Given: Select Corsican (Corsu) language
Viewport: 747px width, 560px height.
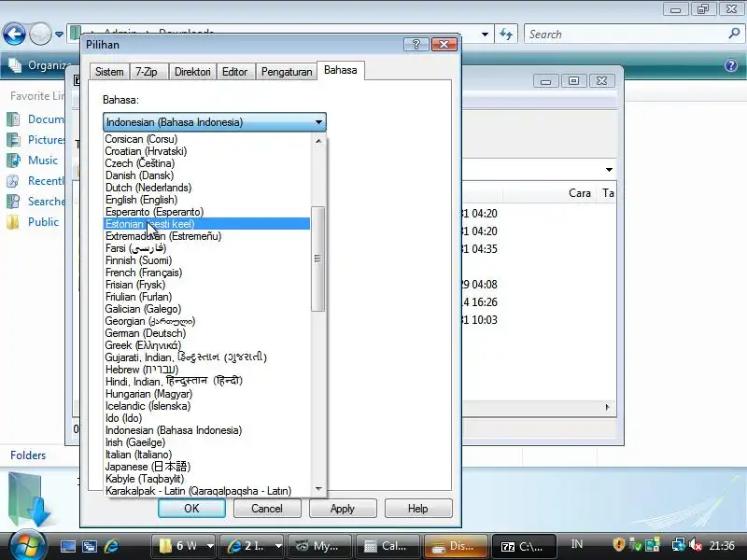Looking at the screenshot, I should tap(206, 139).
